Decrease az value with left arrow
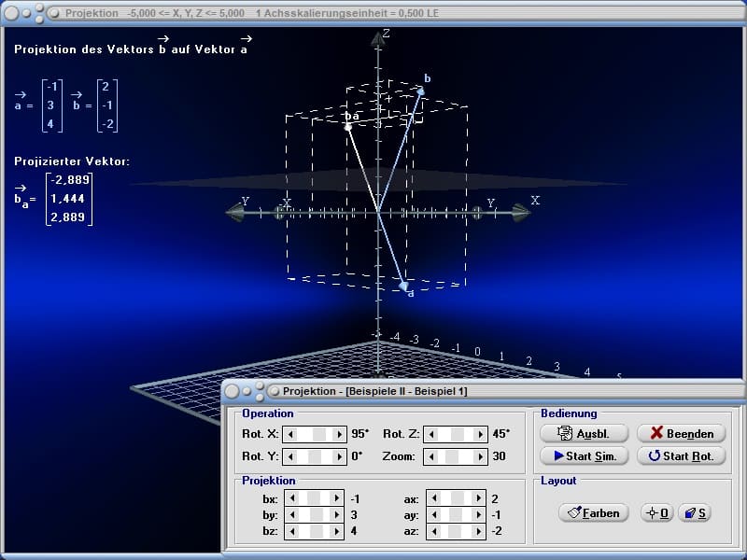Screen dimensions: 747x560 point(434,531)
